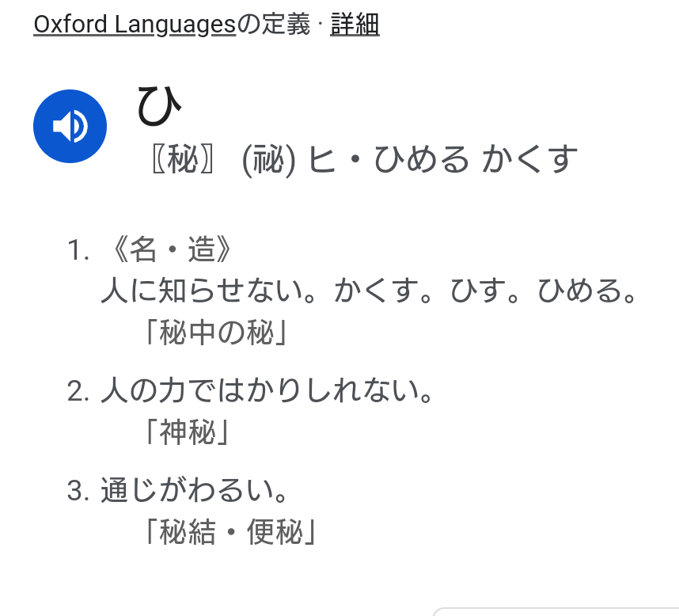Select the kanji 〖秘〗 in the heading

[x=184, y=159]
